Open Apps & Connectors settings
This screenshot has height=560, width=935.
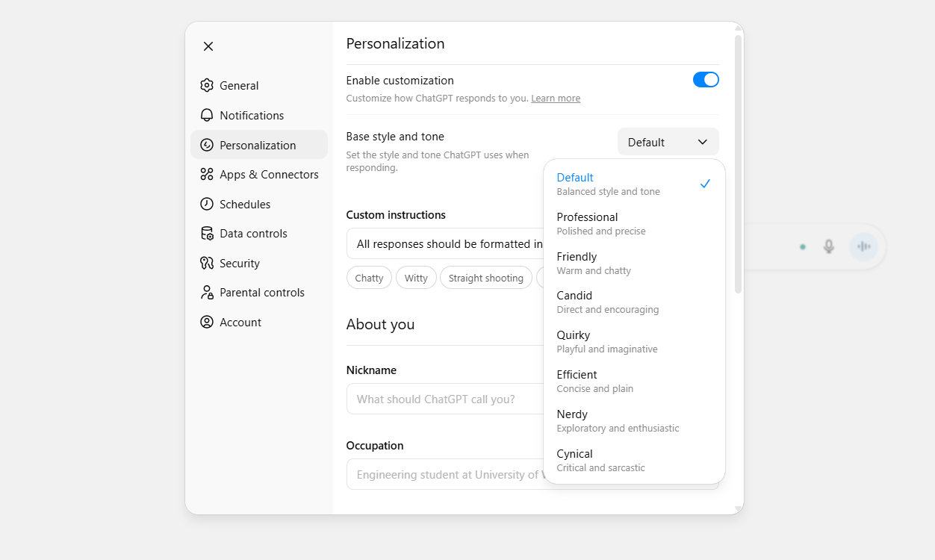(x=259, y=174)
